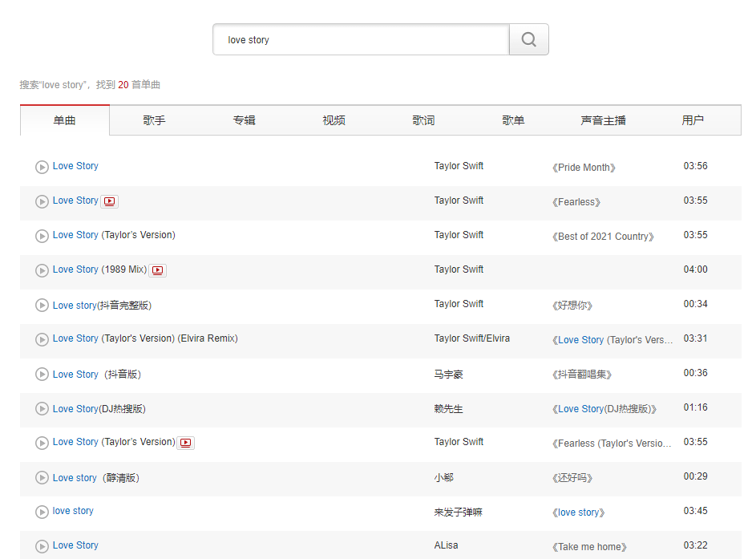Open the Love Story (1989 Mix) song title
This screenshot has width=756, height=559.
coord(99,269)
